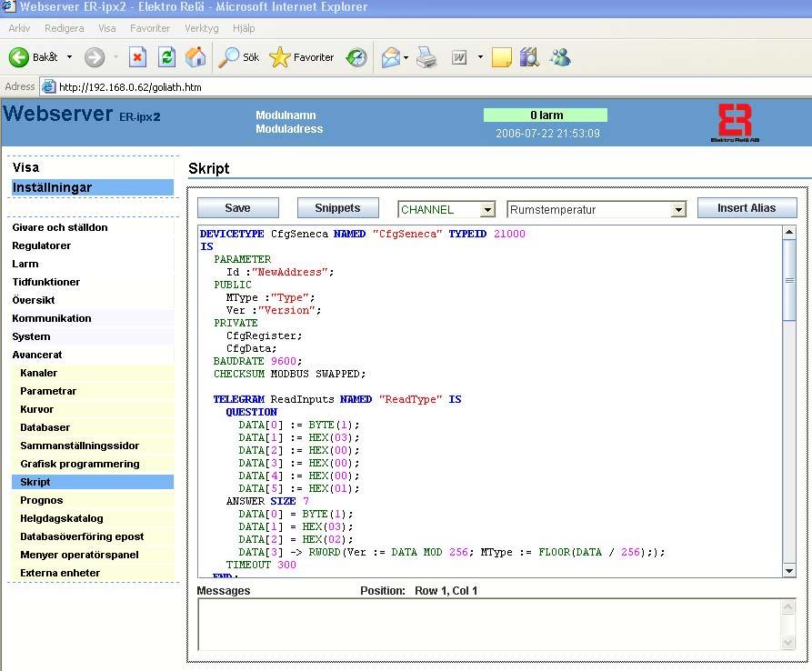Open the Favoriter menu

click(x=150, y=28)
